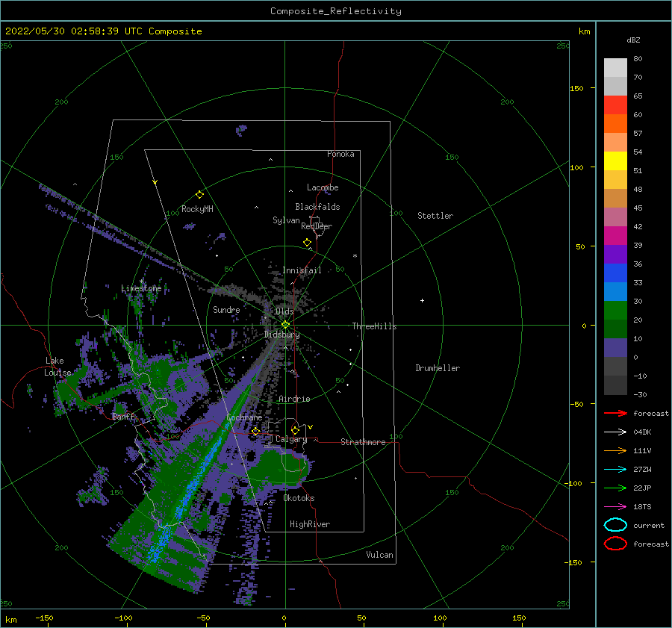Click the Sylvan label
The width and height of the screenshot is (672, 628).
coord(286,220)
